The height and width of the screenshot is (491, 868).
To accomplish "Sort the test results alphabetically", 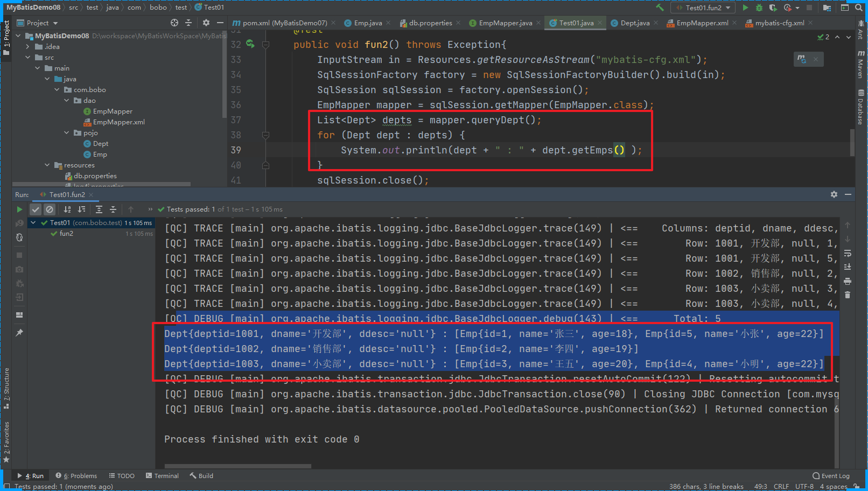I will (x=67, y=209).
